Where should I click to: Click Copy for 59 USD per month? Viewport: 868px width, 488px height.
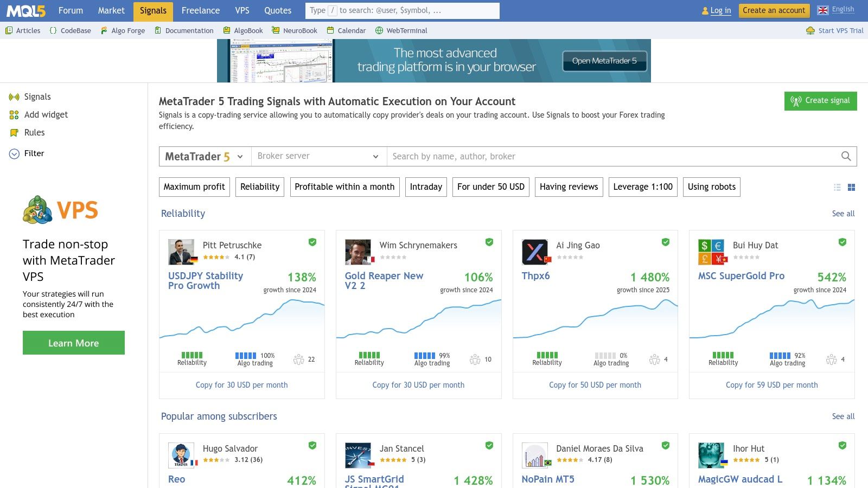click(x=771, y=385)
